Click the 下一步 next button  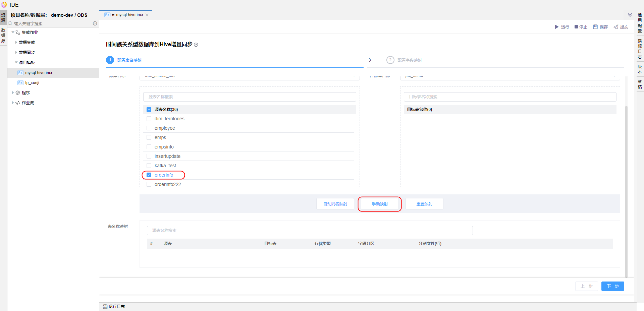pyautogui.click(x=612, y=286)
